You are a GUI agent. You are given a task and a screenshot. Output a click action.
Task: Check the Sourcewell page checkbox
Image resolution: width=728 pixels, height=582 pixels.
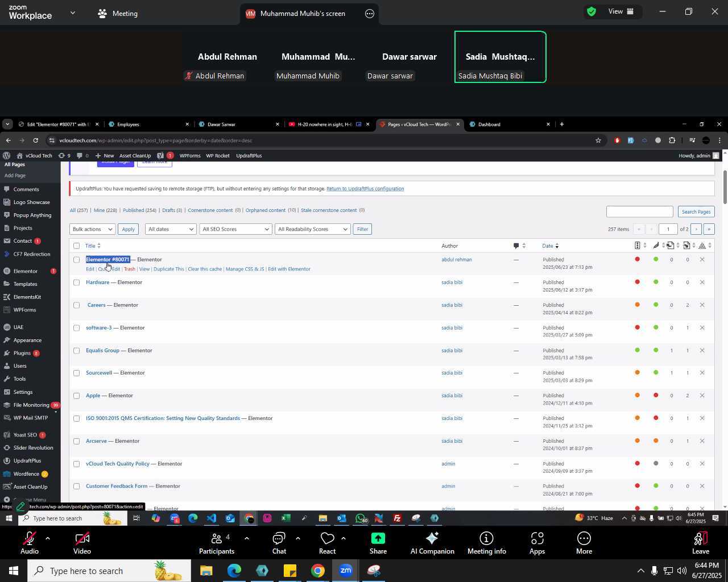(77, 373)
